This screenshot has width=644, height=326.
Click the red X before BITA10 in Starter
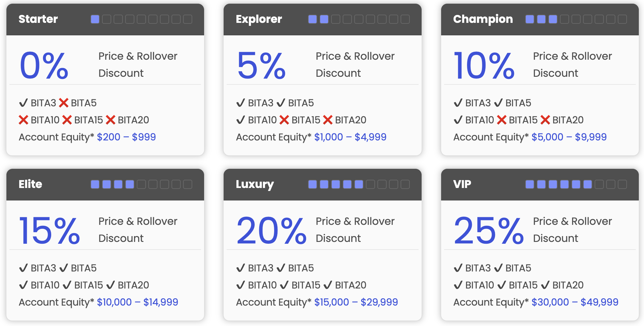[23, 120]
